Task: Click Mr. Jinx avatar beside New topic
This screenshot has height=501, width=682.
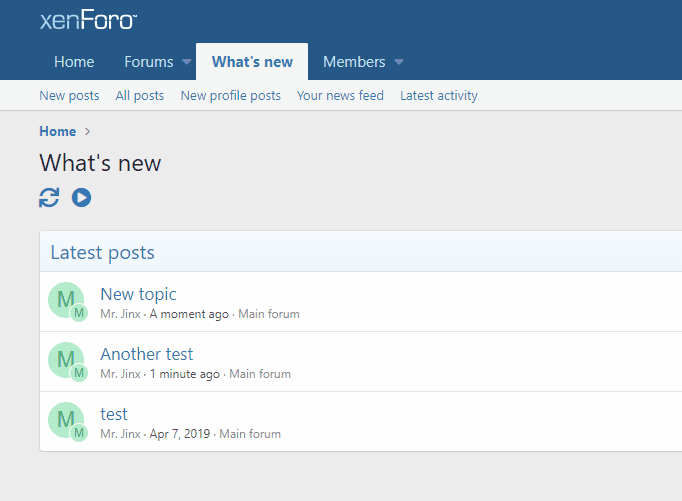Action: click(x=66, y=300)
